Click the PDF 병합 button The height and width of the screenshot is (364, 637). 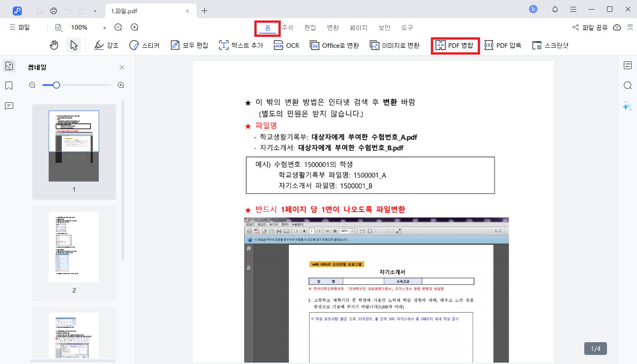coord(455,45)
